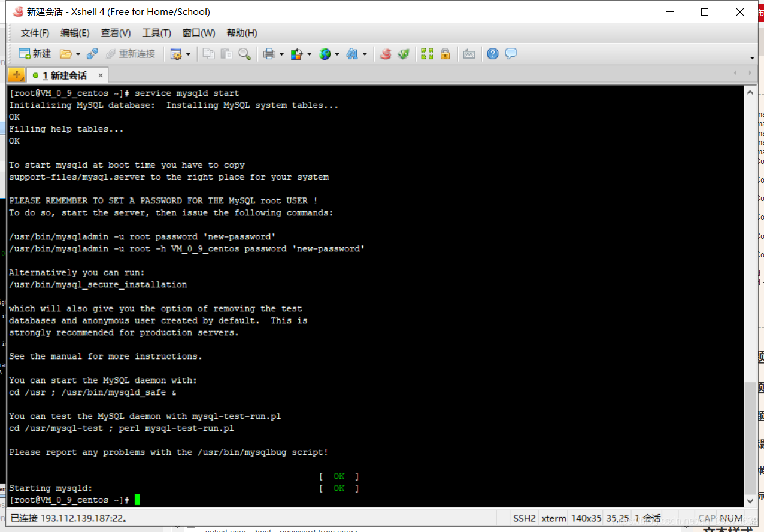Click the padlock lock icon
764x532 pixels.
(445, 54)
